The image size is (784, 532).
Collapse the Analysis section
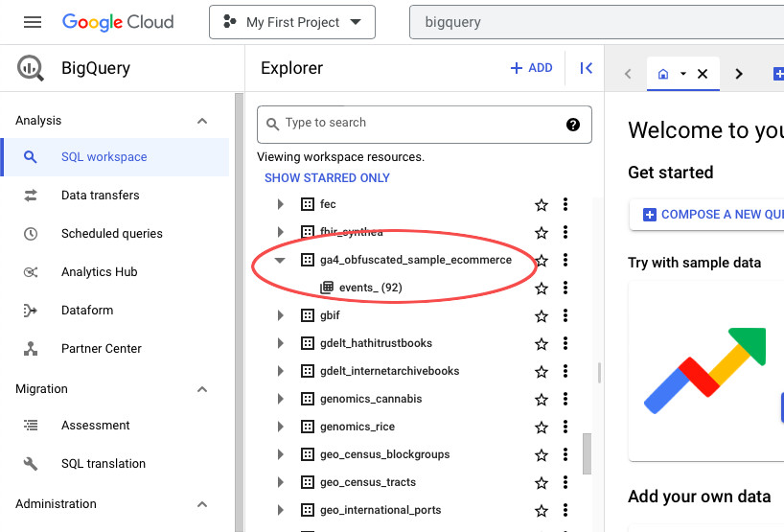click(202, 121)
